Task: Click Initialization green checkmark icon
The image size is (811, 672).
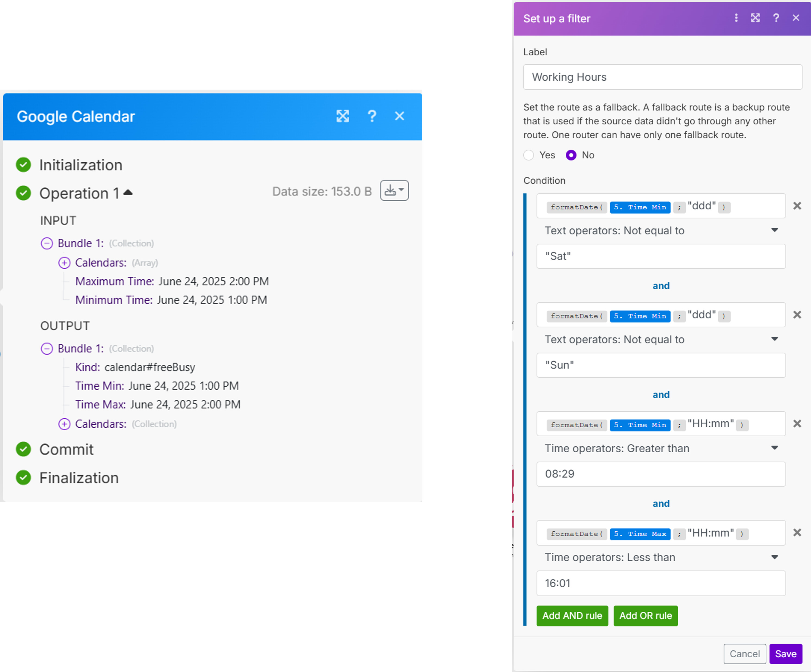Action: pos(23,165)
